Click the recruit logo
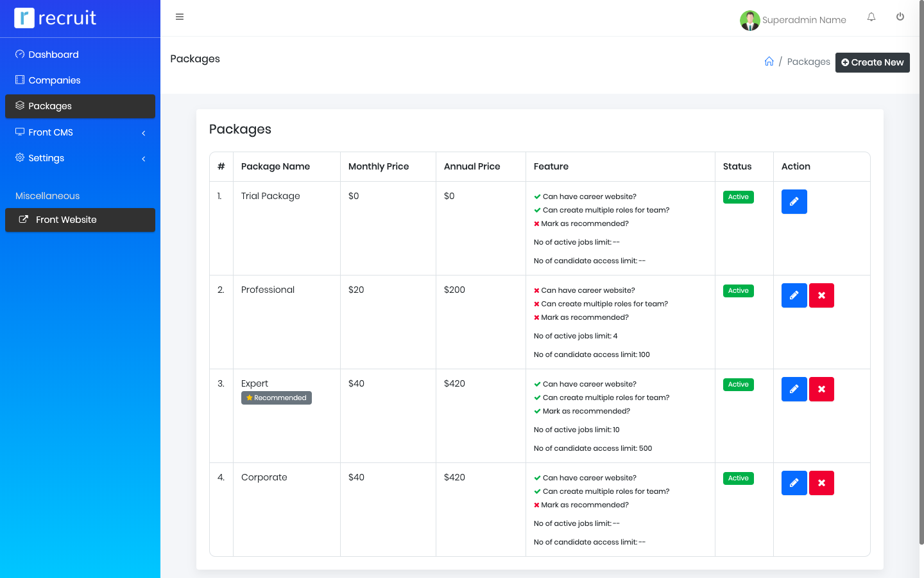Image resolution: width=924 pixels, height=578 pixels. click(x=56, y=18)
